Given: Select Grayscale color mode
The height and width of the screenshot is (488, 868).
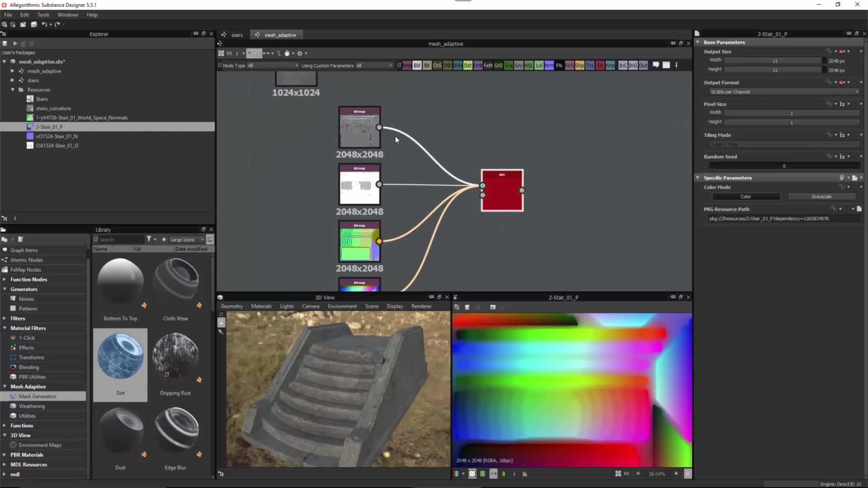Looking at the screenshot, I should [x=821, y=196].
